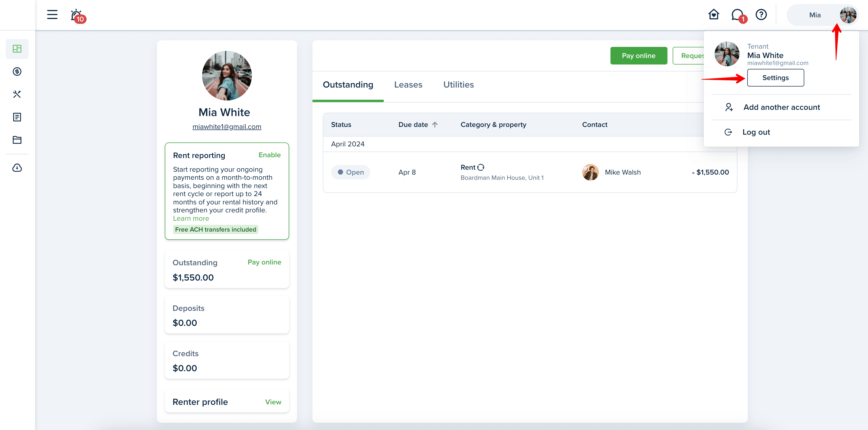This screenshot has width=868, height=430.
Task: Click Mia White's large profile photo
Action: pyautogui.click(x=227, y=75)
